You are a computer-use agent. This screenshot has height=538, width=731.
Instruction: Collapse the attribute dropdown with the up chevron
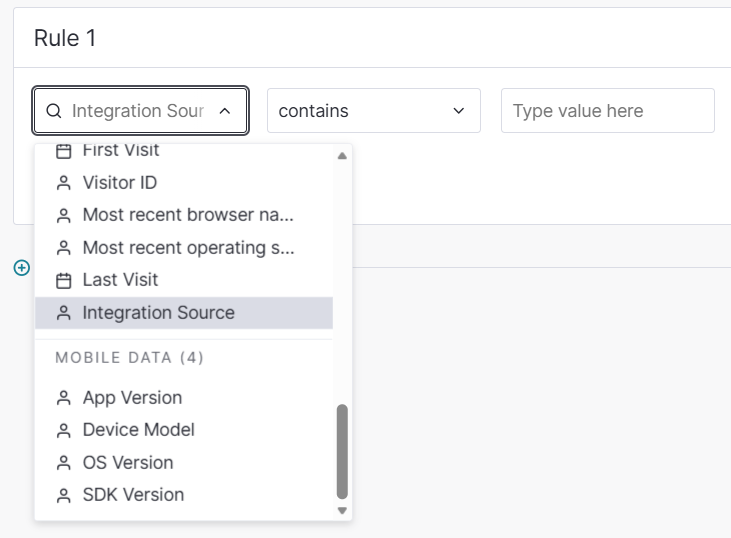tap(225, 111)
